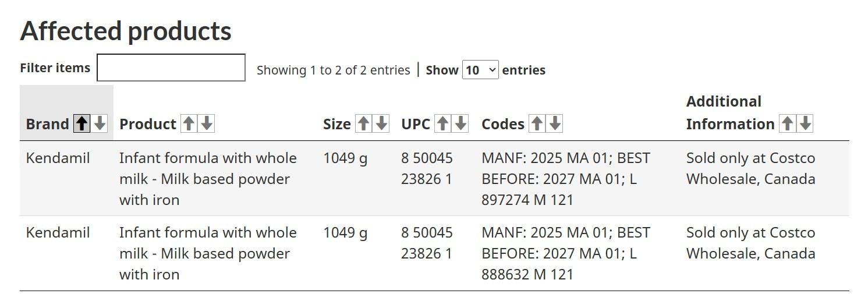The width and height of the screenshot is (868, 308).
Task: Sort Size column descending
Action: [x=382, y=123]
